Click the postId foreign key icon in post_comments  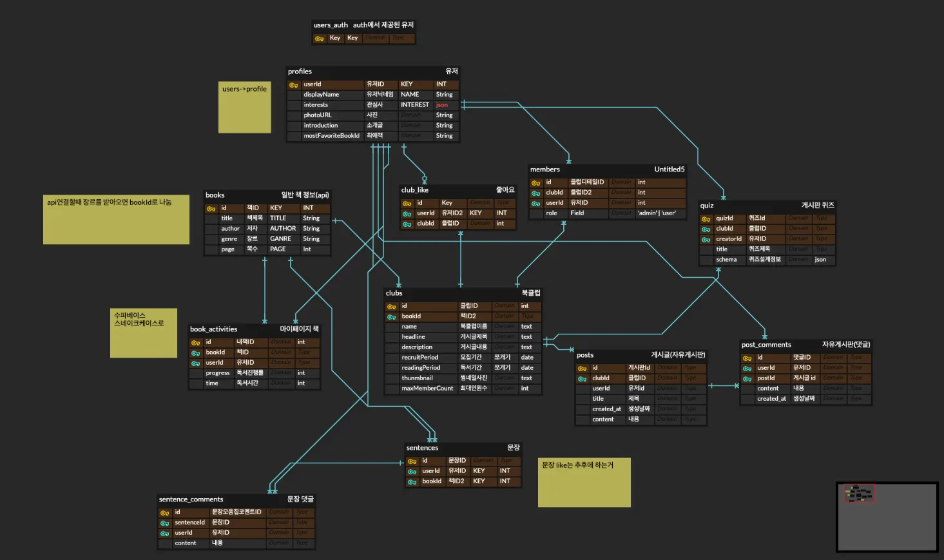click(x=747, y=379)
